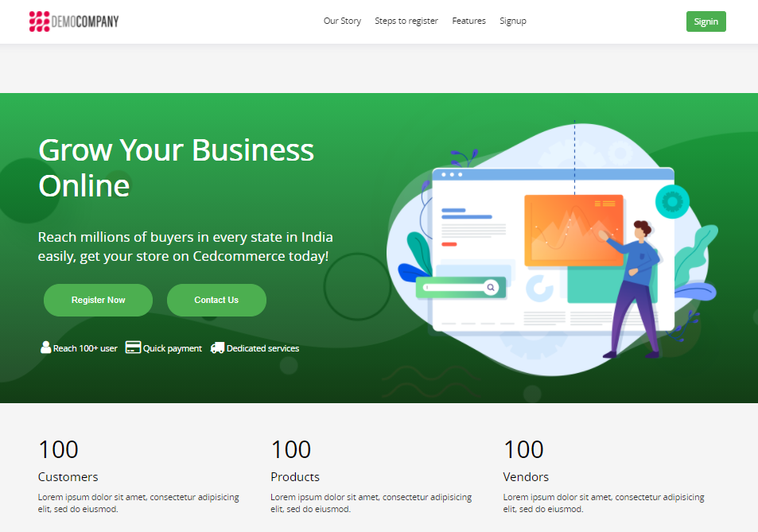Image resolution: width=758 pixels, height=532 pixels.
Task: Click the 100 count above Customers
Action: (59, 449)
